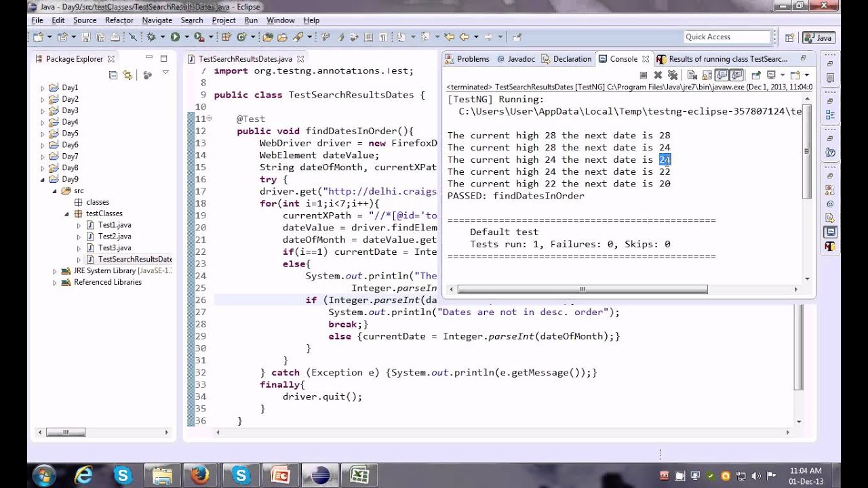Click the Run External Tools icon
The image size is (868, 488).
tap(199, 37)
